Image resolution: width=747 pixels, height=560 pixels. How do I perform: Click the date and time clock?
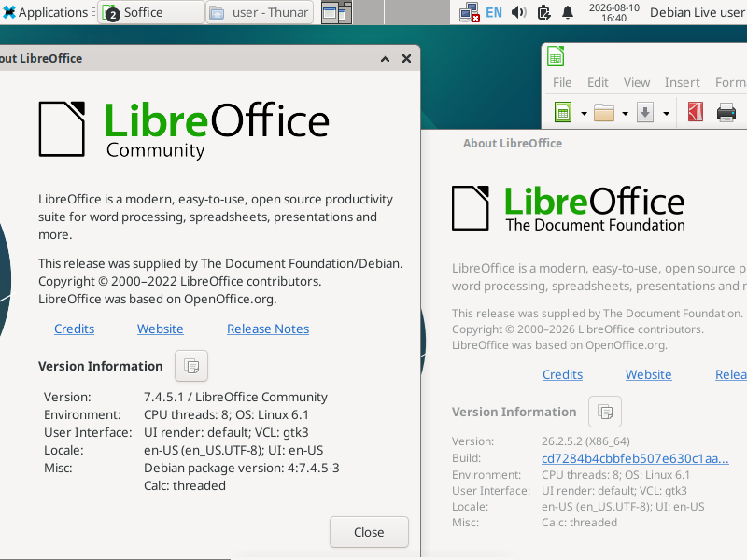click(x=613, y=12)
